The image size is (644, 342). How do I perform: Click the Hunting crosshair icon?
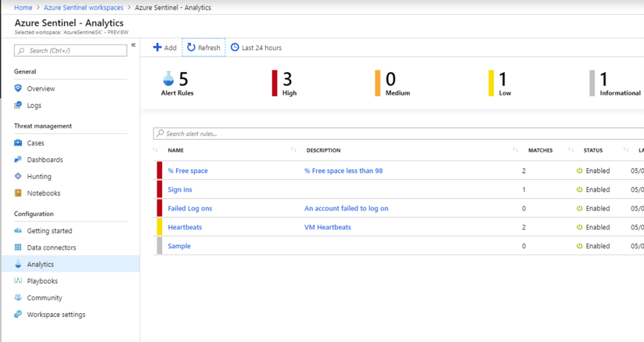tap(18, 176)
